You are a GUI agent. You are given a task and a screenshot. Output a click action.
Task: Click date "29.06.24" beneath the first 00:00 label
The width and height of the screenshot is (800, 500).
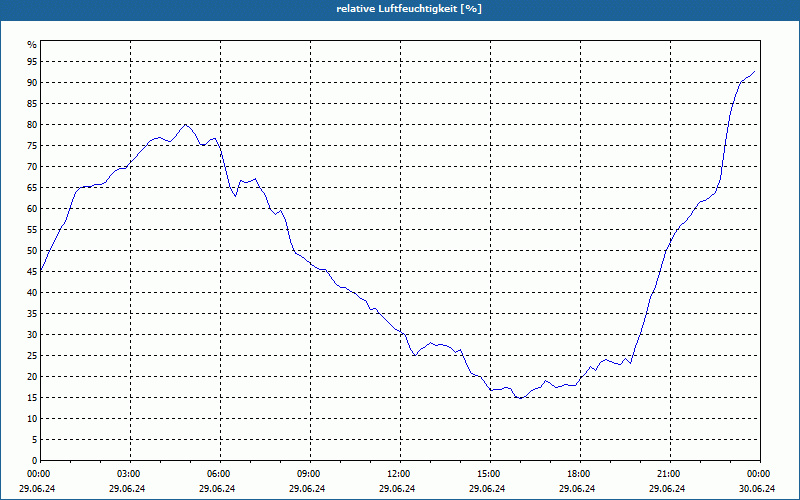(37, 489)
